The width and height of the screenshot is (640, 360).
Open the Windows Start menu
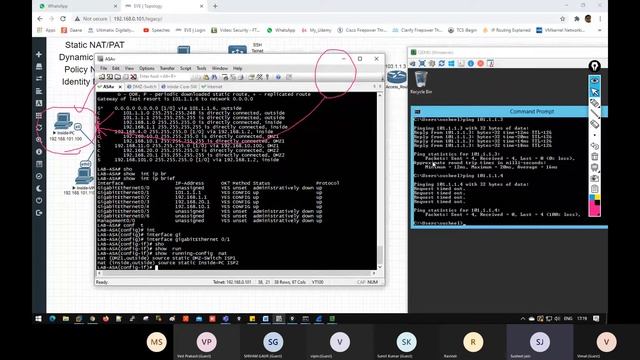[x=39, y=319]
